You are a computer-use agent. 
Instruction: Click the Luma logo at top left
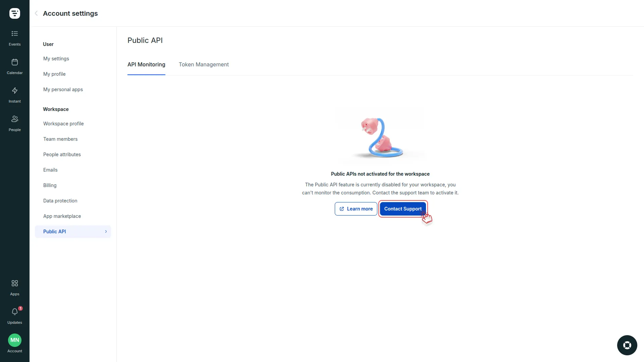coord(14,13)
